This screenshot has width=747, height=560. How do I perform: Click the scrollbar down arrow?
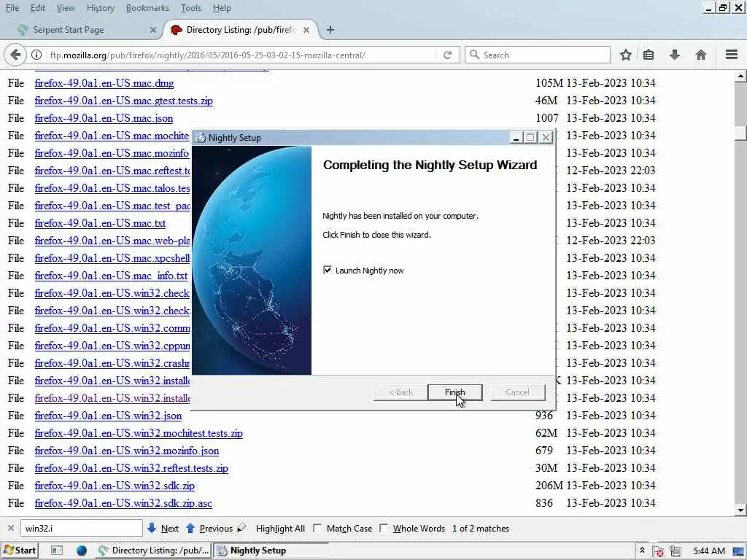pyautogui.click(x=740, y=510)
